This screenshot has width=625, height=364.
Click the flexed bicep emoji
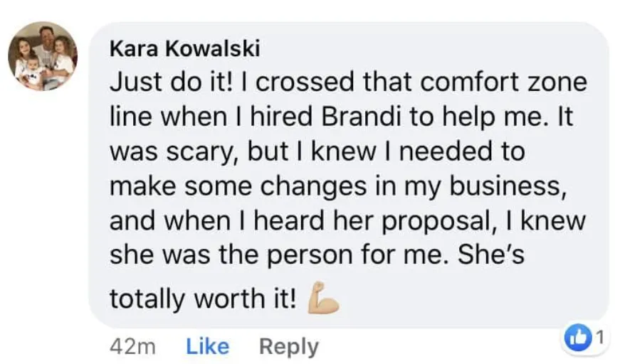323,297
